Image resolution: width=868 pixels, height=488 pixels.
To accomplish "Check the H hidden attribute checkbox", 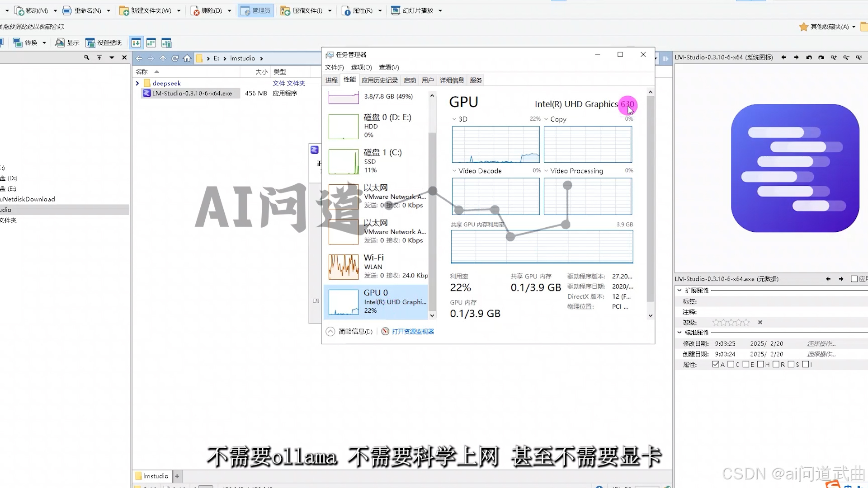I will (760, 364).
